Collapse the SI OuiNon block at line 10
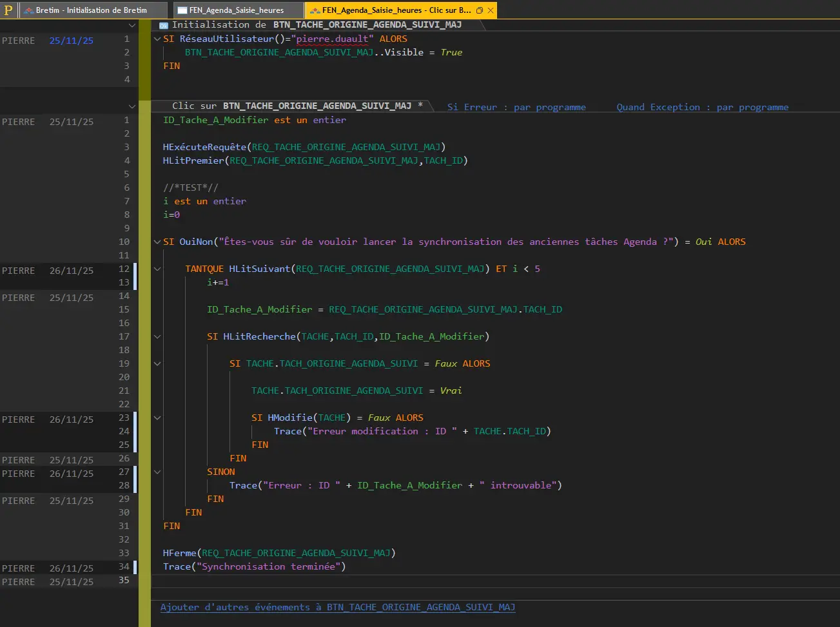840x627 pixels. (157, 242)
